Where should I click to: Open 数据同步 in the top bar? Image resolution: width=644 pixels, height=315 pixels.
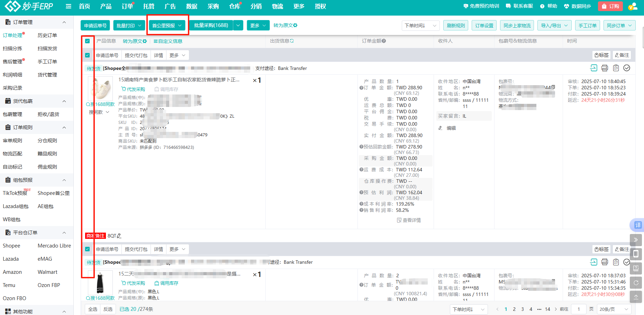[578, 6]
